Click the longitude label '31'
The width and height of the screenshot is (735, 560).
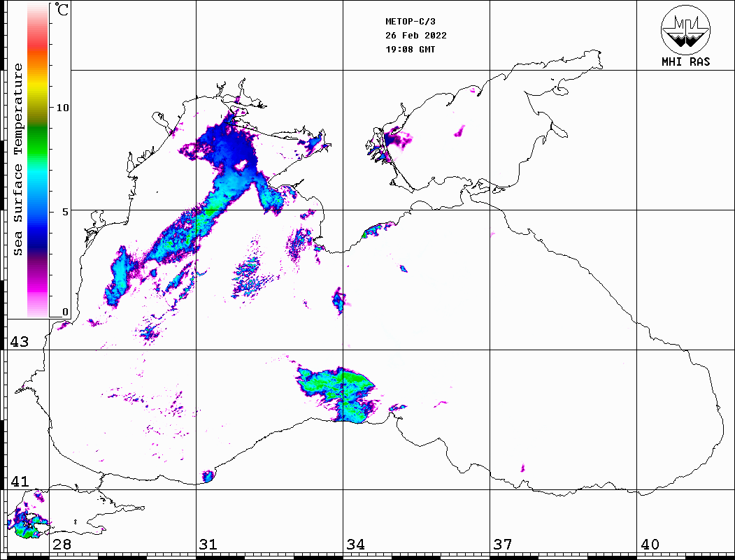(208, 544)
